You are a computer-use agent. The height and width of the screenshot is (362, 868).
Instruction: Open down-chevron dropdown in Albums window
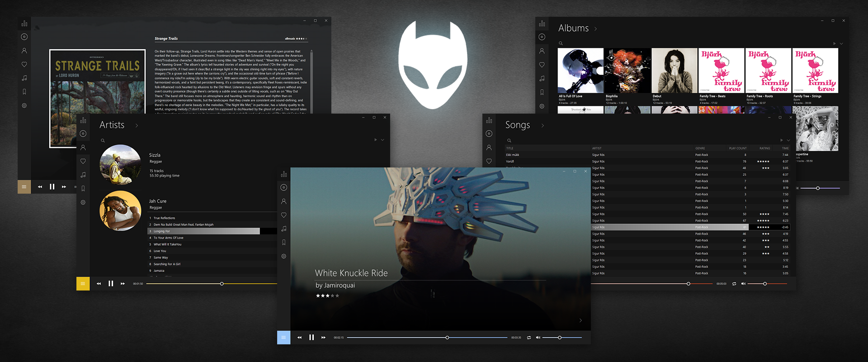[x=841, y=43]
